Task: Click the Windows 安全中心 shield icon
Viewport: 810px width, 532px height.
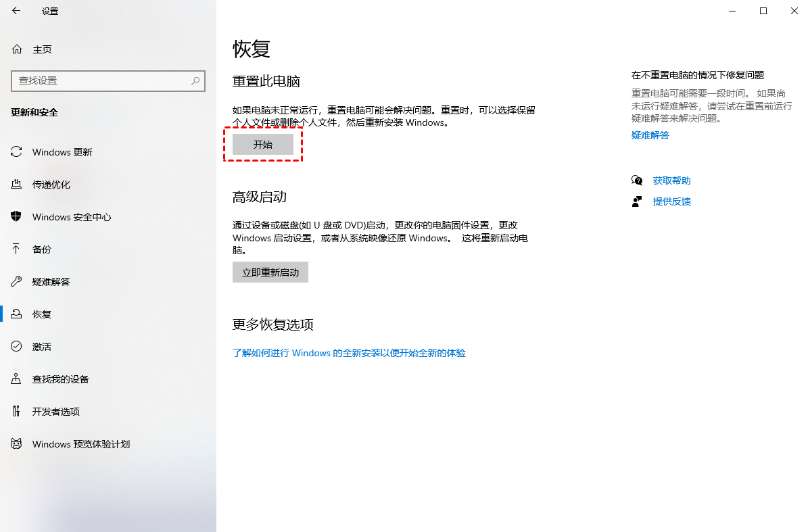Action: pos(16,217)
